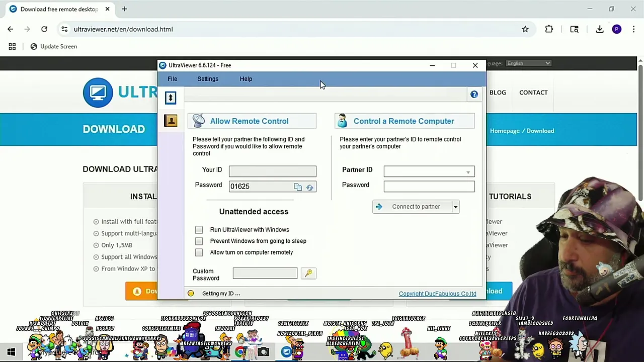644x362 pixels.
Task: Open the Copyright DucFabulous Co.ltd link
Action: pyautogui.click(x=437, y=294)
